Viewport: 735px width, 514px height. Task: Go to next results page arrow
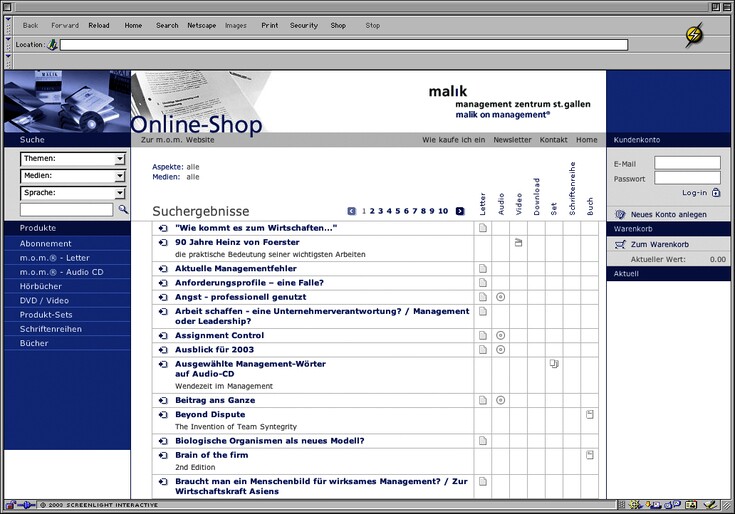(x=460, y=211)
